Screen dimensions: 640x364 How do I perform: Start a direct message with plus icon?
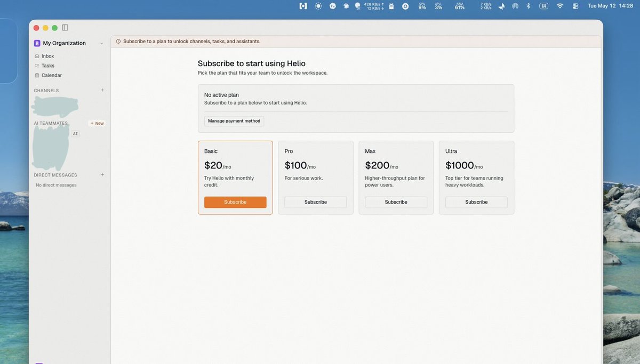point(102,174)
